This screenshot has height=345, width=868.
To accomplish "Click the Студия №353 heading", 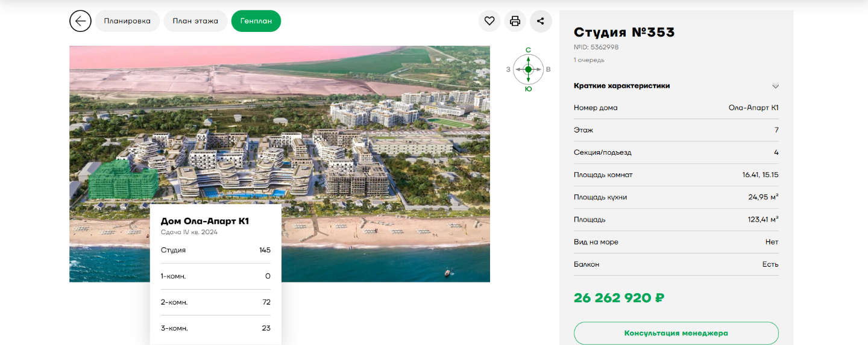I will [x=624, y=33].
